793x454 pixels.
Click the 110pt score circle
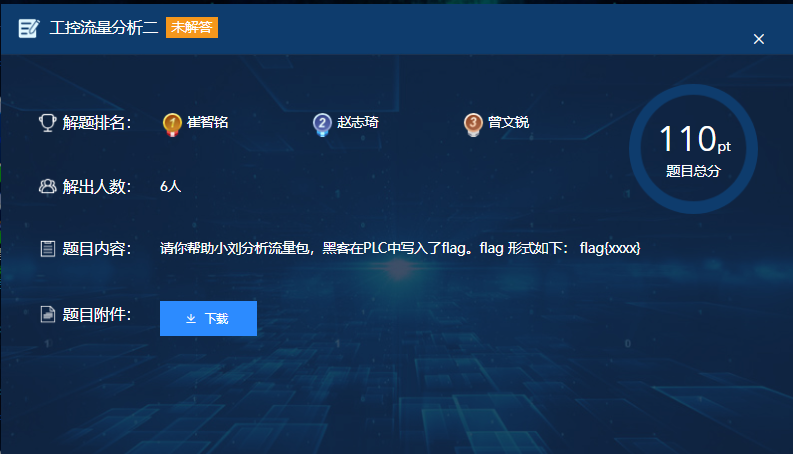tap(693, 149)
